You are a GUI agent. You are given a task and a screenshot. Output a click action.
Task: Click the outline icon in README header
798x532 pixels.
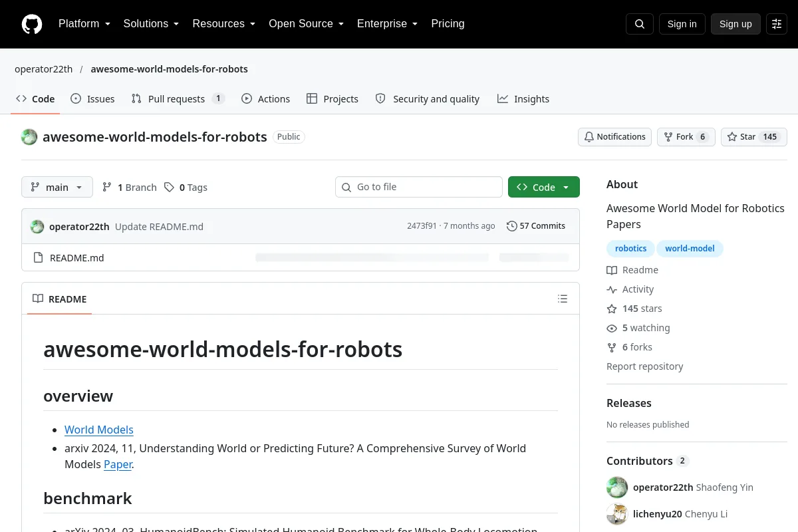coord(563,299)
